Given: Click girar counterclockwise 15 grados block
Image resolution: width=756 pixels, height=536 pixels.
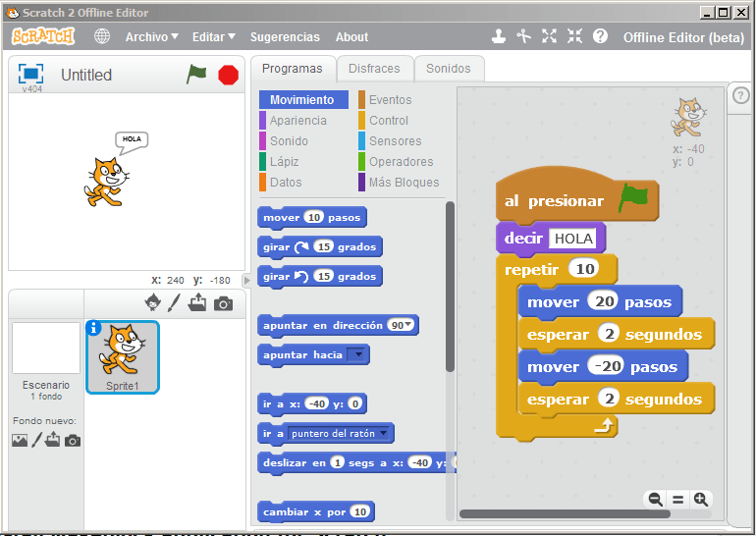Looking at the screenshot, I should (320, 276).
